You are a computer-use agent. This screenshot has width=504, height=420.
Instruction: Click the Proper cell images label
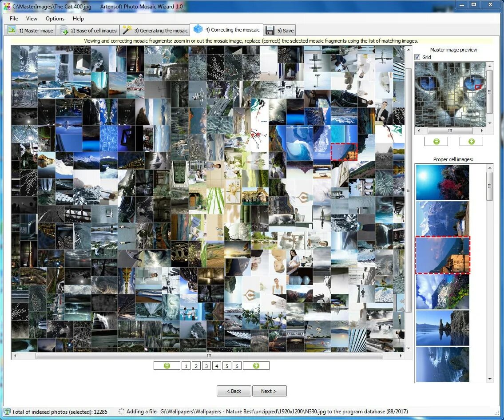[x=453, y=159]
